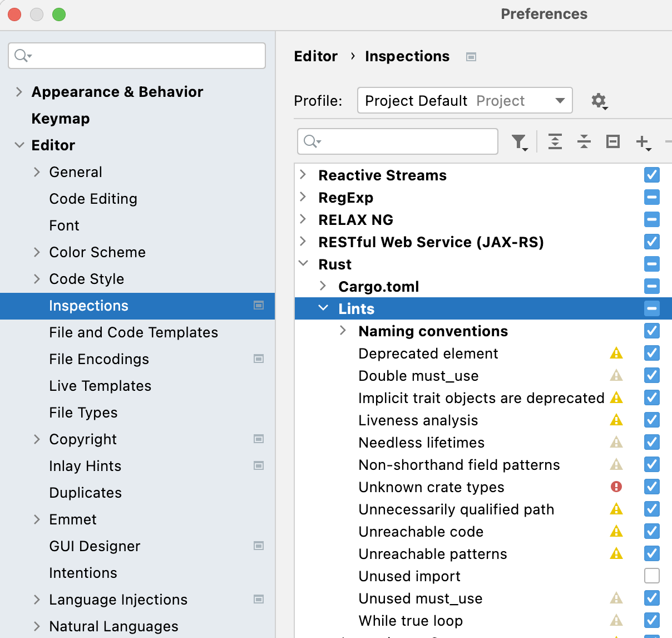Open Code Style in the sidebar
672x638 pixels.
click(87, 279)
